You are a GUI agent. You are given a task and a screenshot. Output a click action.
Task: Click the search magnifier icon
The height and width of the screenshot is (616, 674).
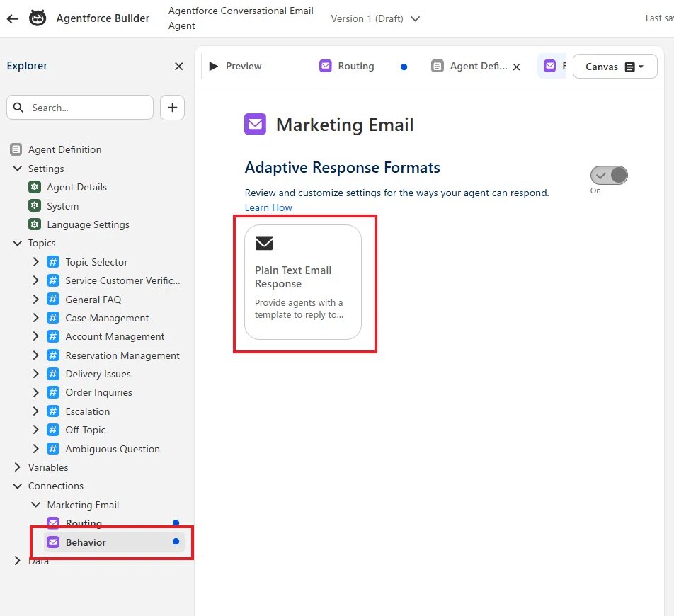(18, 107)
